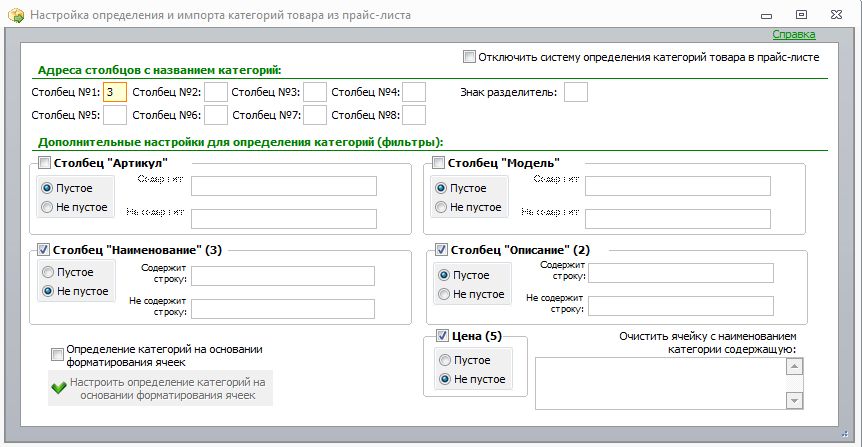Enable category detection by cell formatting checkbox
This screenshot has height=447, width=862.
[57, 355]
